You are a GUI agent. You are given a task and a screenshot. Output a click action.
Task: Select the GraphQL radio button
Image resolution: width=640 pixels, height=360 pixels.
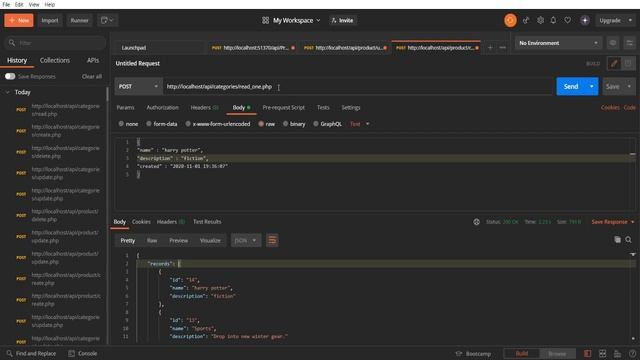(316, 124)
